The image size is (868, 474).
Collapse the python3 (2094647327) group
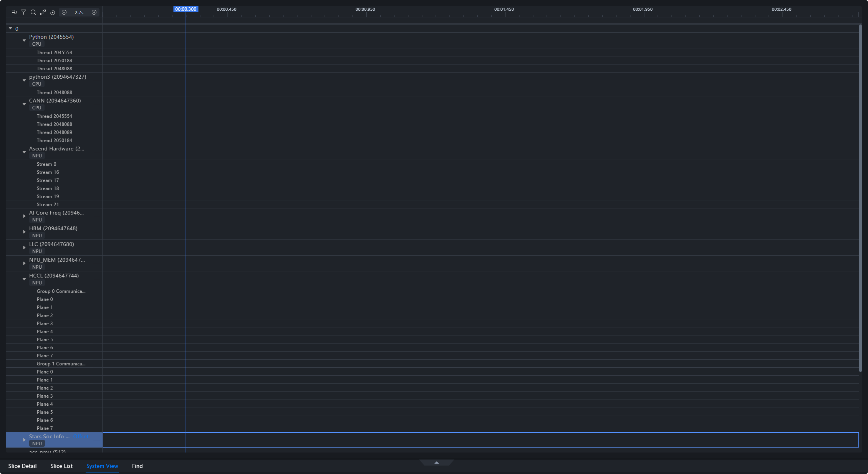tap(24, 80)
